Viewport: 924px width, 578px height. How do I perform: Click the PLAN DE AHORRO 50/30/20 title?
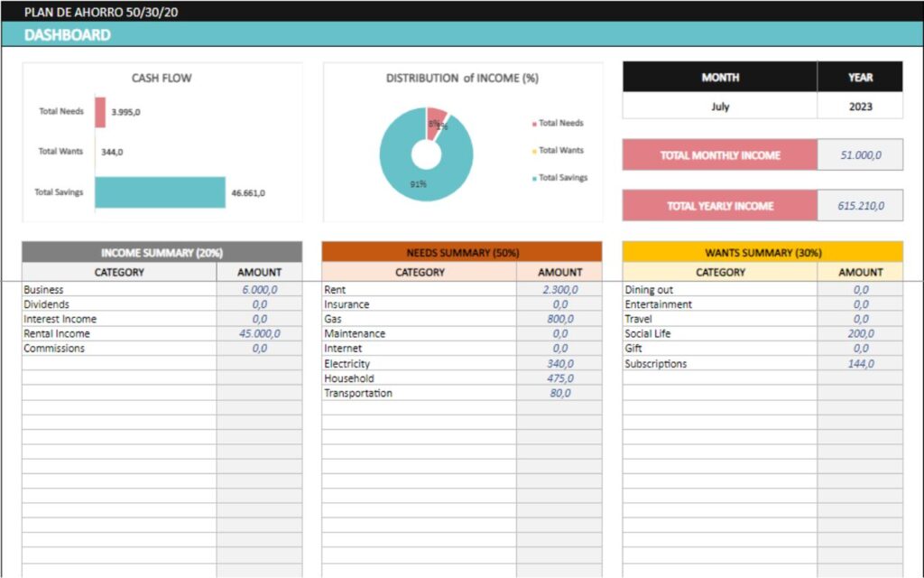(101, 12)
